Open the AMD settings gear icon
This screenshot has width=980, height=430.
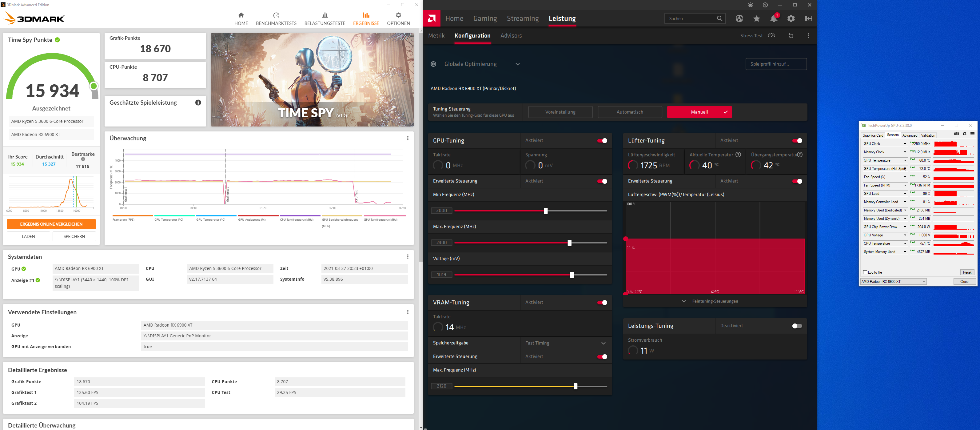[x=791, y=19]
